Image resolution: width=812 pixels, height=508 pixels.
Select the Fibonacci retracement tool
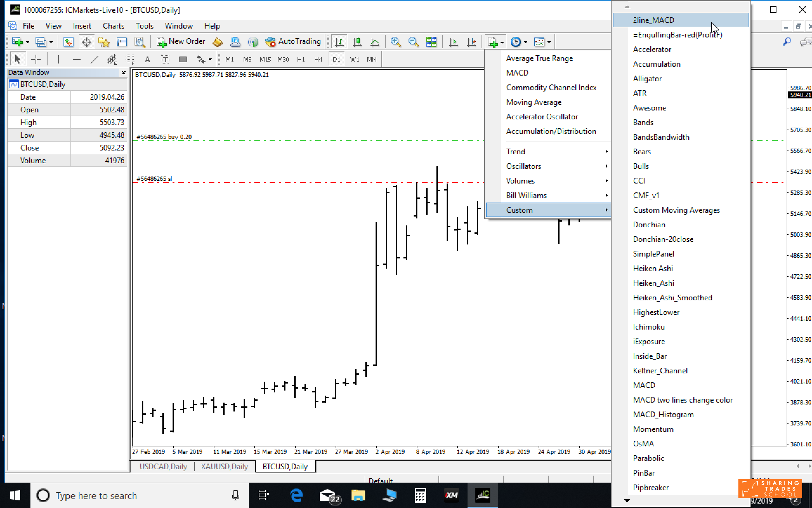click(x=129, y=59)
